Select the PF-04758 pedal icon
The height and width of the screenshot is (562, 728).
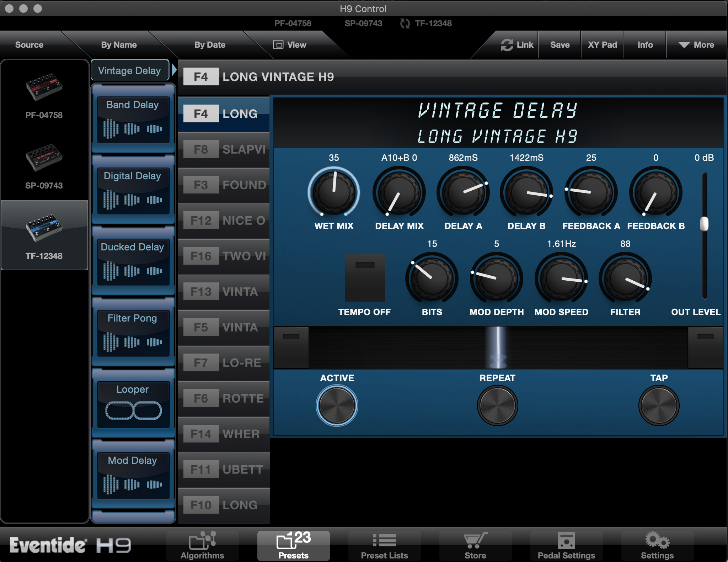44,88
